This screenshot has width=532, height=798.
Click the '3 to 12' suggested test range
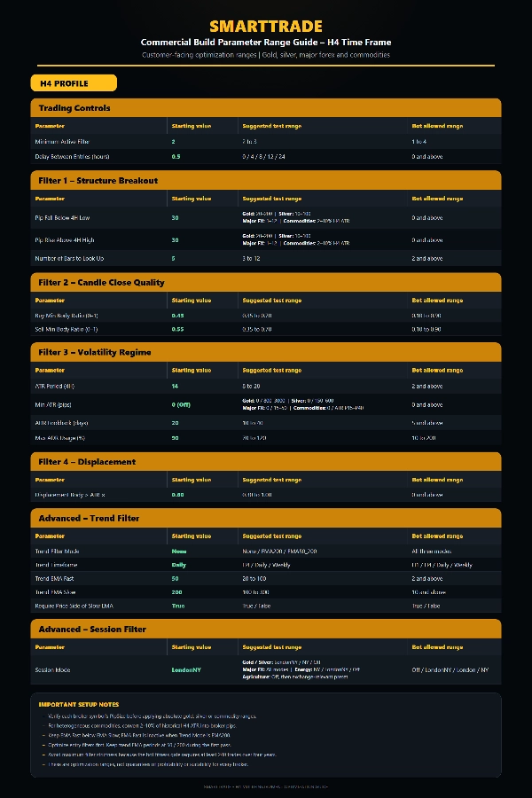tap(251, 259)
